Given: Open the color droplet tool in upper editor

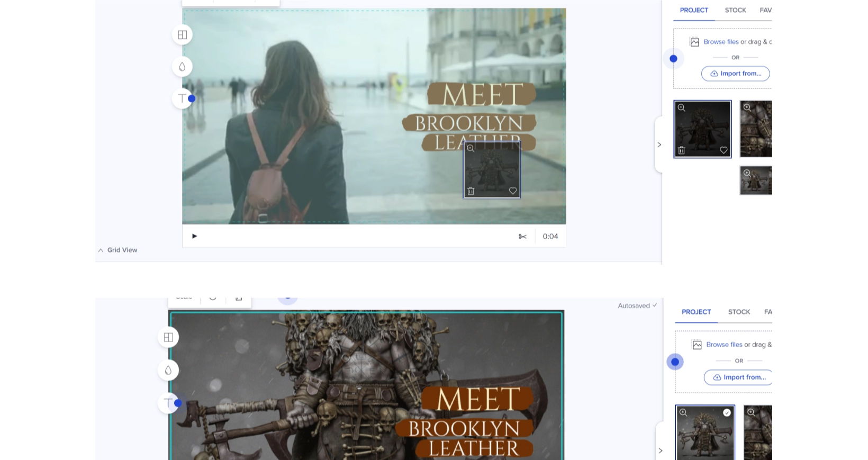Looking at the screenshot, I should click(182, 67).
